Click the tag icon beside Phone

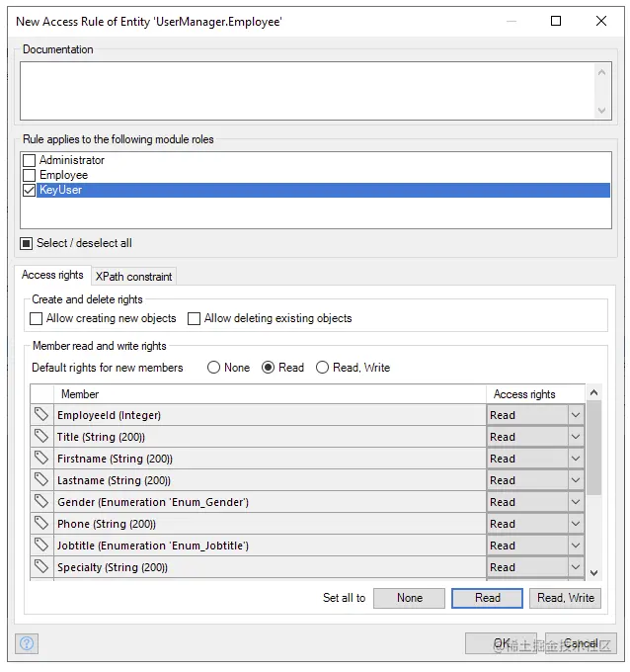tap(41, 523)
